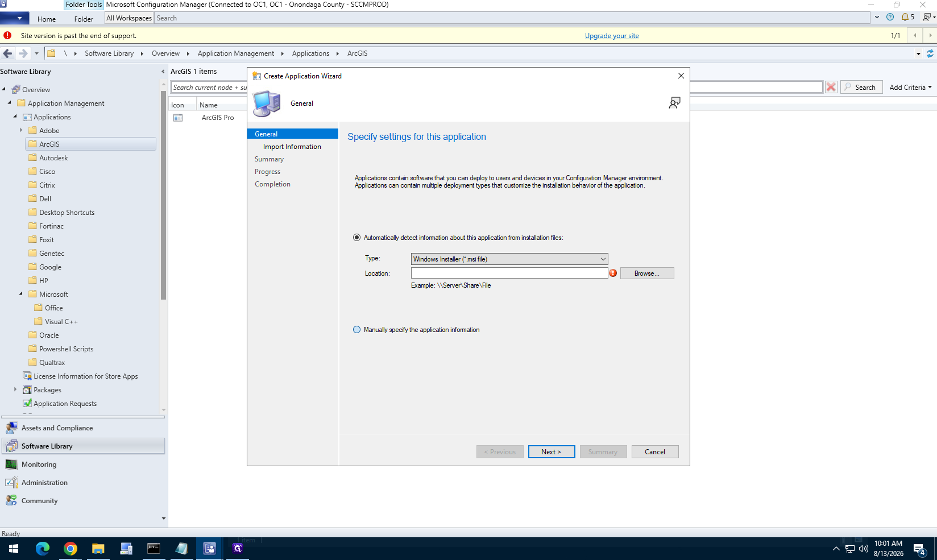Image resolution: width=937 pixels, height=560 pixels.
Task: Open the help question mark icon
Action: pos(890,17)
